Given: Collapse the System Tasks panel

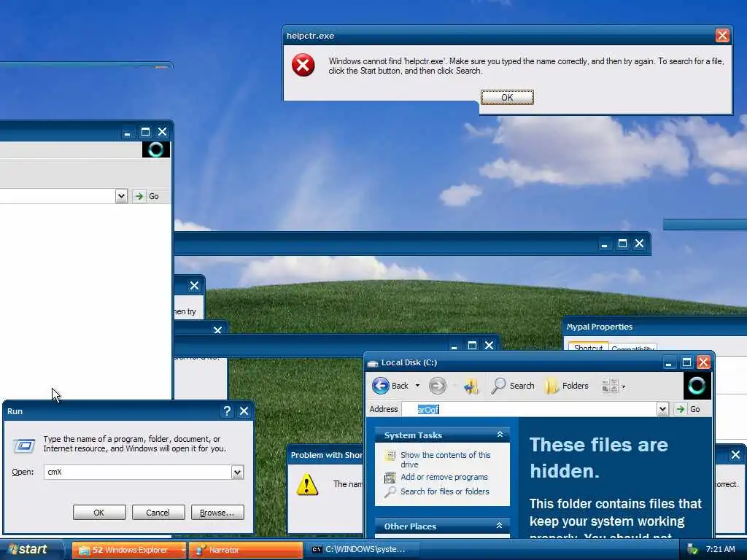Looking at the screenshot, I should 500,435.
